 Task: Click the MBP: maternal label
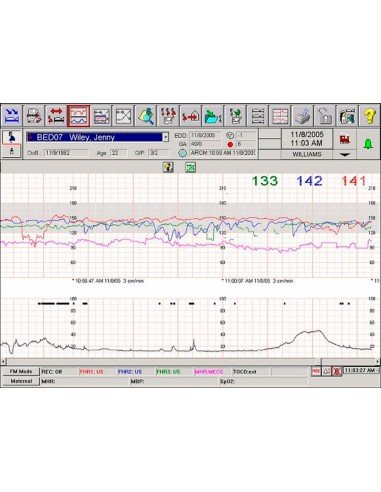pos(137,381)
